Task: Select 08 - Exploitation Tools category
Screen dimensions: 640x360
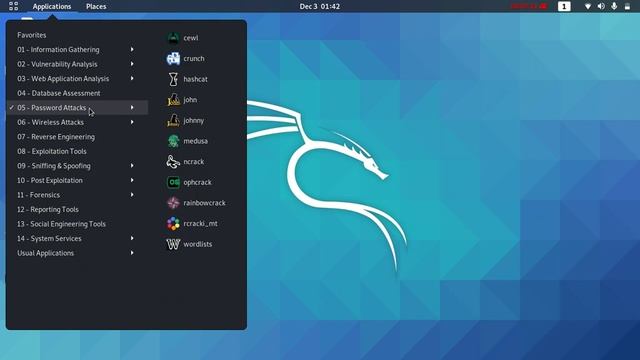Action: [52, 151]
